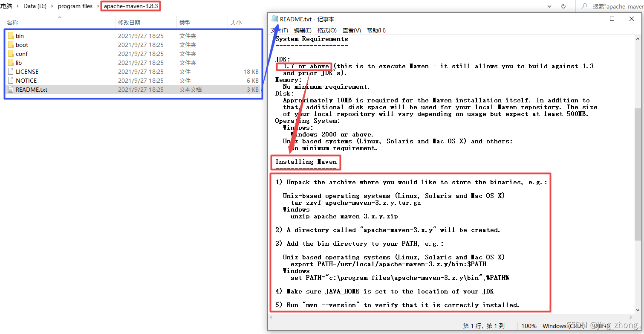
Task: Select the README.txt file icon
Action: (11, 90)
